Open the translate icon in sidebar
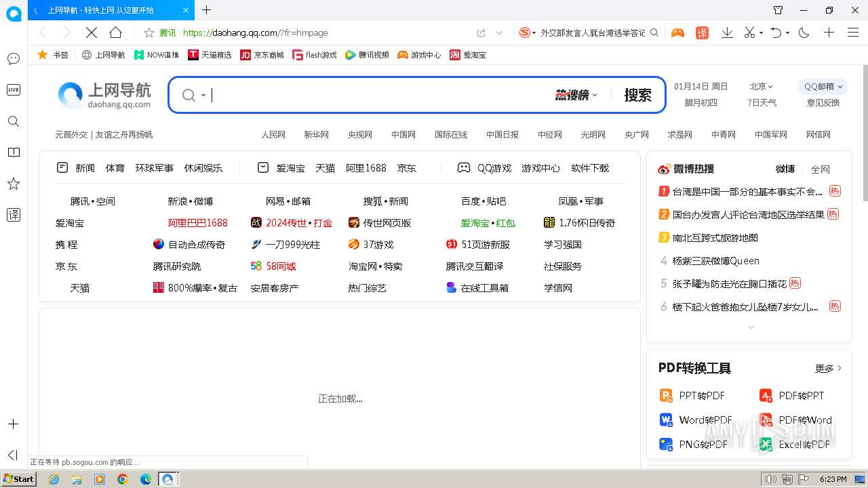 click(14, 215)
